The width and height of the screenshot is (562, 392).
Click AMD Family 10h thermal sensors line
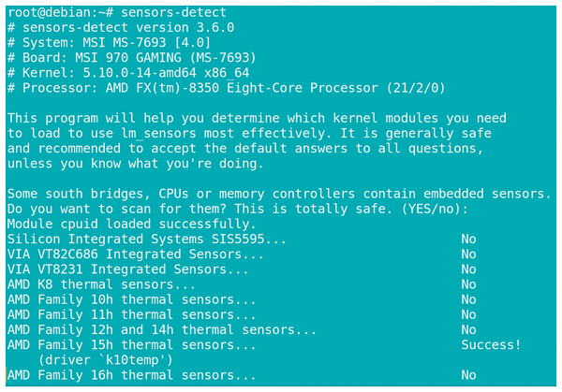point(132,299)
